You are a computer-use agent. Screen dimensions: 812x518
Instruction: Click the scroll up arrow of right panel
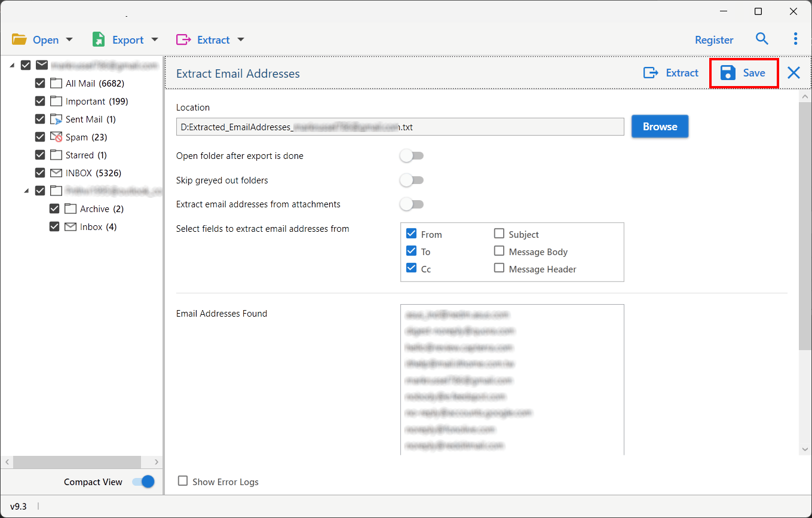pyautogui.click(x=805, y=96)
